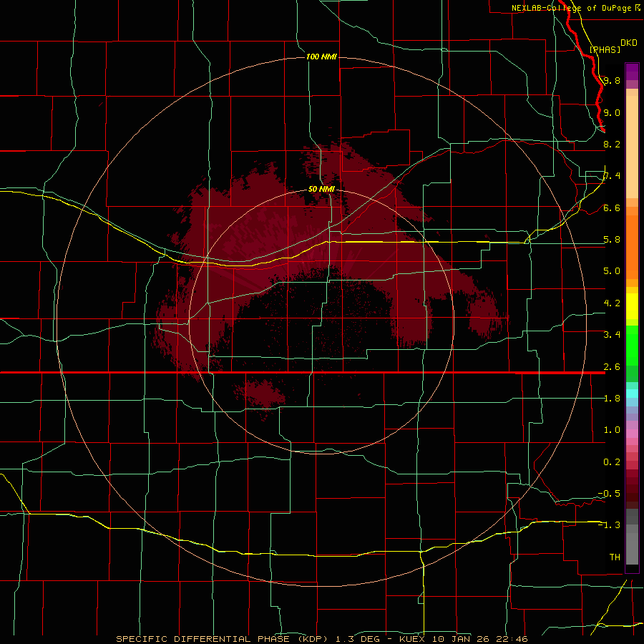The width and height of the screenshot is (644, 644).
Task: Click the "10 JAN 26" date text
Action: 462,639
